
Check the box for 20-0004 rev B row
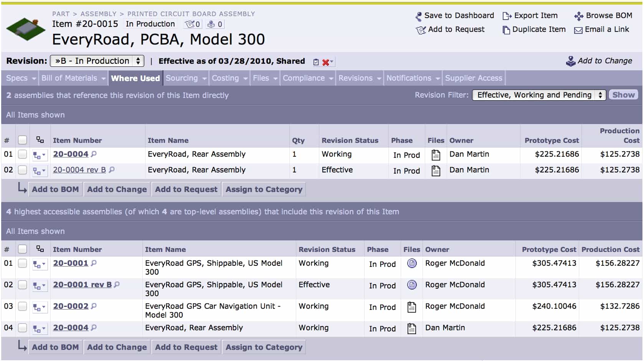coord(23,170)
